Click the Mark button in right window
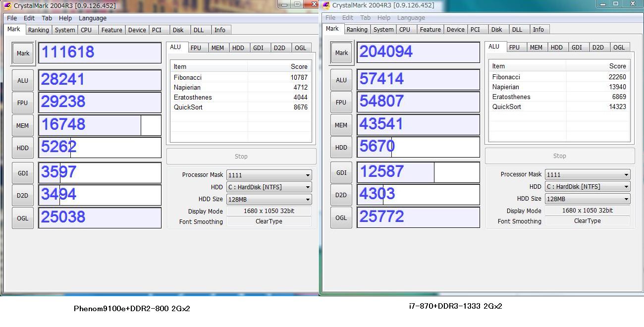This screenshot has height=327, width=644. coord(342,53)
